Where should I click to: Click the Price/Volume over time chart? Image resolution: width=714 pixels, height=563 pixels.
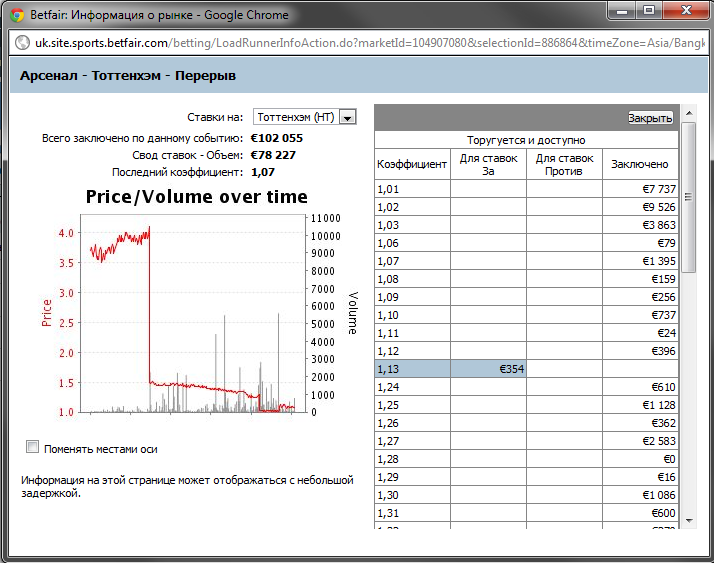(197, 305)
